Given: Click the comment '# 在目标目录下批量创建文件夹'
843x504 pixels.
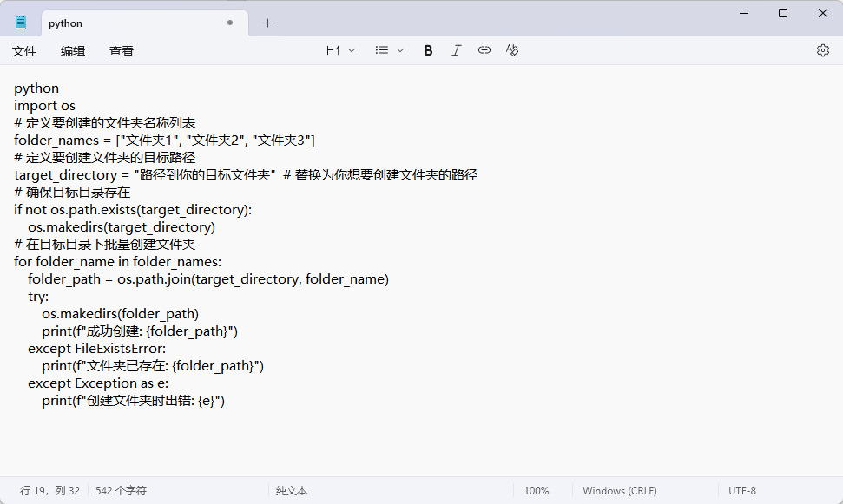Looking at the screenshot, I should pyautogui.click(x=105, y=245).
